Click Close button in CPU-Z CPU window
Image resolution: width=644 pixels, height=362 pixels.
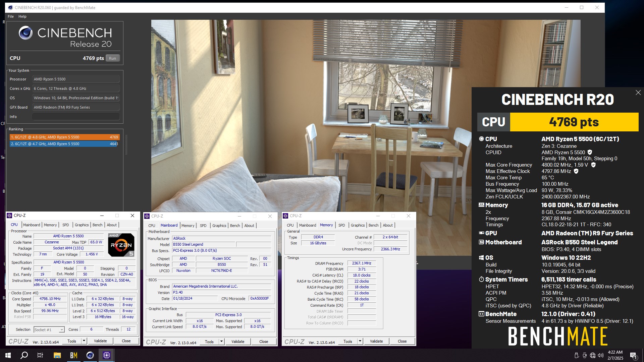(126, 341)
